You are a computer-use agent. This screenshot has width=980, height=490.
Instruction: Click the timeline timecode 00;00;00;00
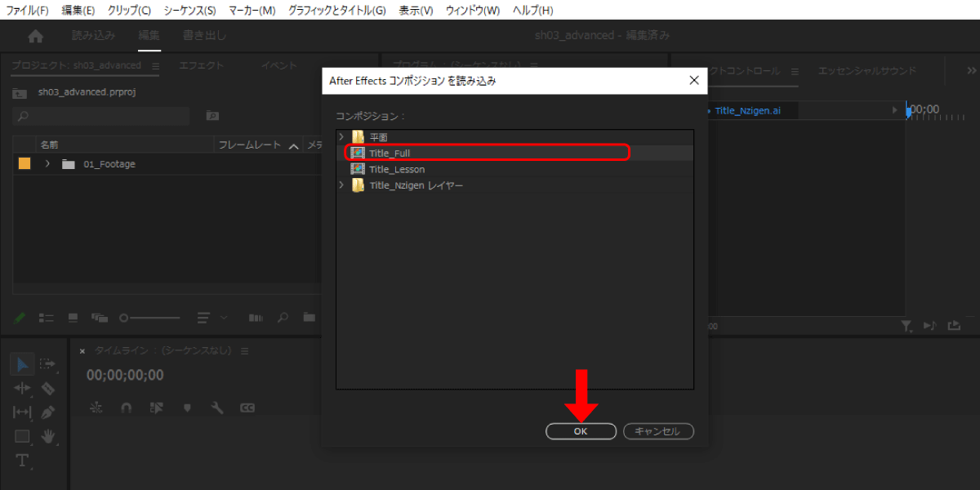tap(125, 375)
